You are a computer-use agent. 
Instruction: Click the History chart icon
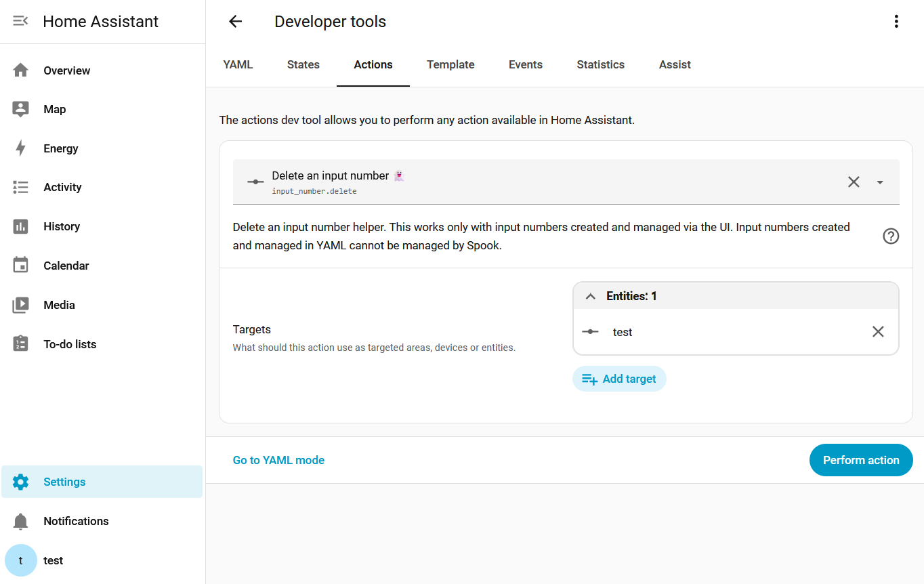click(20, 226)
